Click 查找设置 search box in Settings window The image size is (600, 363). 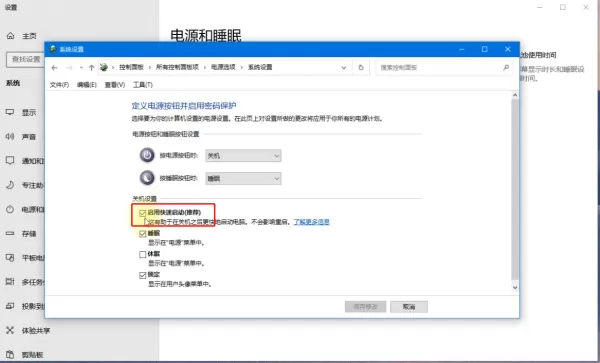25,59
